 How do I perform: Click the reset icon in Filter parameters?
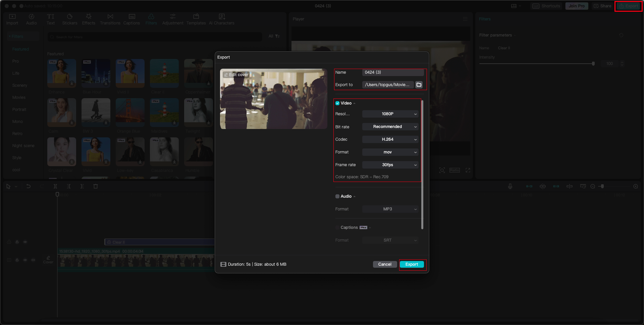(621, 35)
